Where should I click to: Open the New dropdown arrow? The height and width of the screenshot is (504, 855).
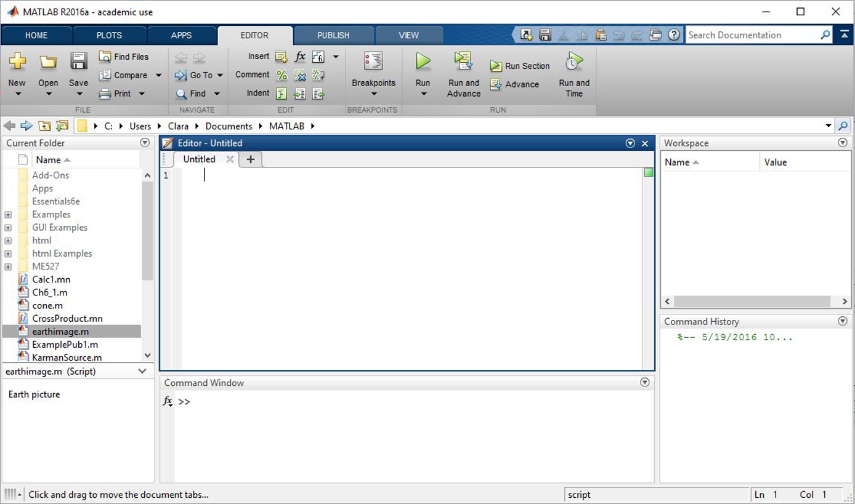pos(17,94)
